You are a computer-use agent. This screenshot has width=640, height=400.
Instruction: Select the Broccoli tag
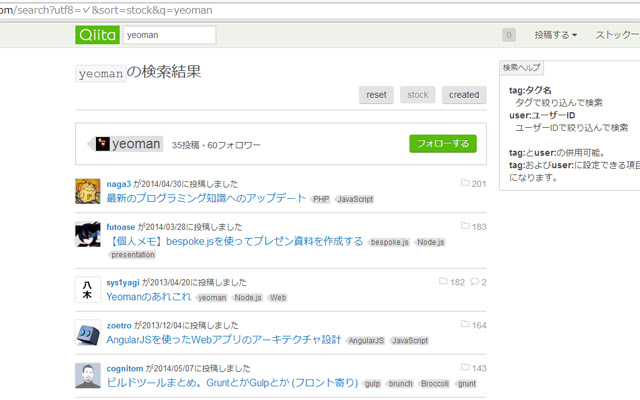[434, 384]
